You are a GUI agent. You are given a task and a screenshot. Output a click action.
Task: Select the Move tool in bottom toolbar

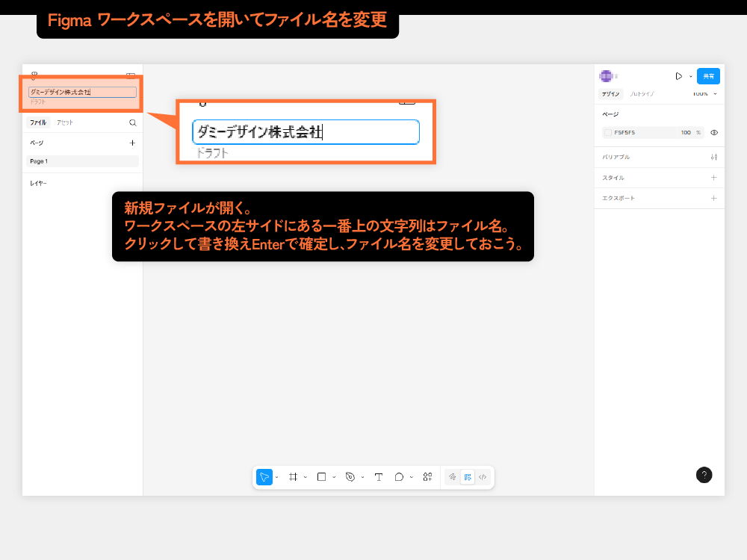(264, 477)
